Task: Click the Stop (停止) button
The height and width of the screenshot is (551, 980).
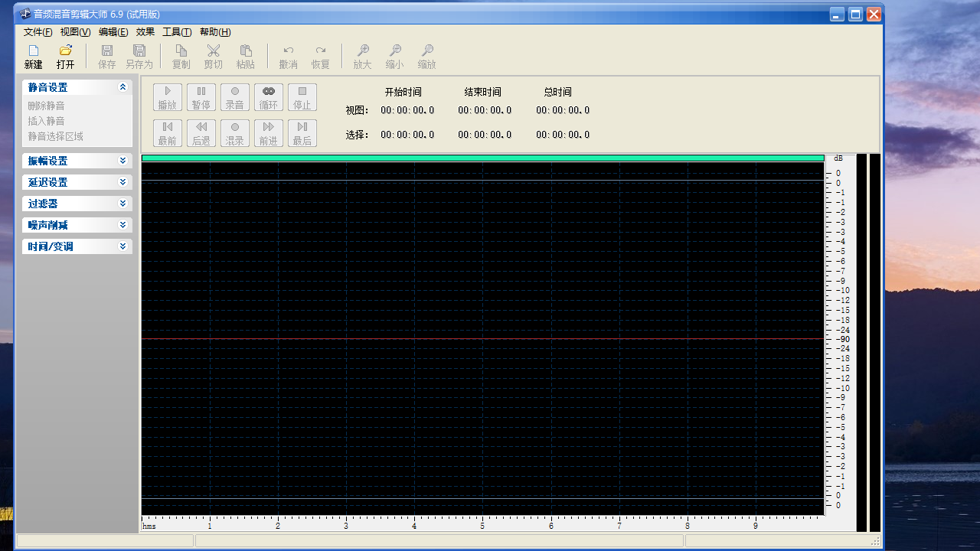Action: tap(302, 97)
